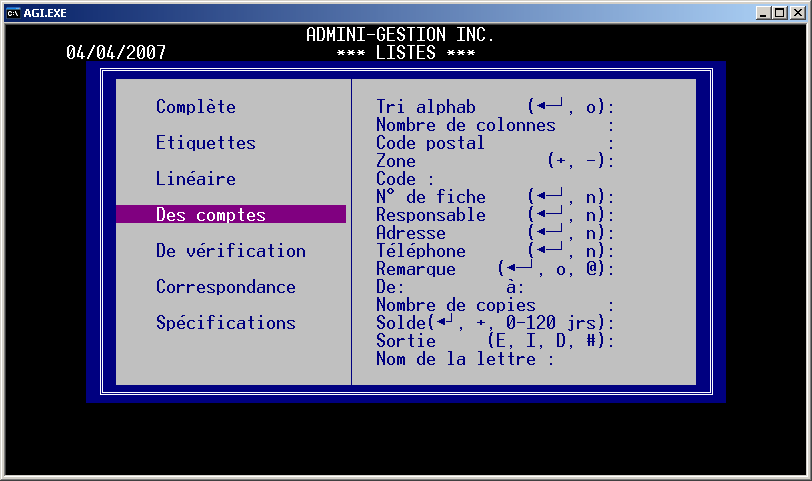Image resolution: width=812 pixels, height=481 pixels.
Task: Open the Correspondance menu item
Action: coord(226,287)
